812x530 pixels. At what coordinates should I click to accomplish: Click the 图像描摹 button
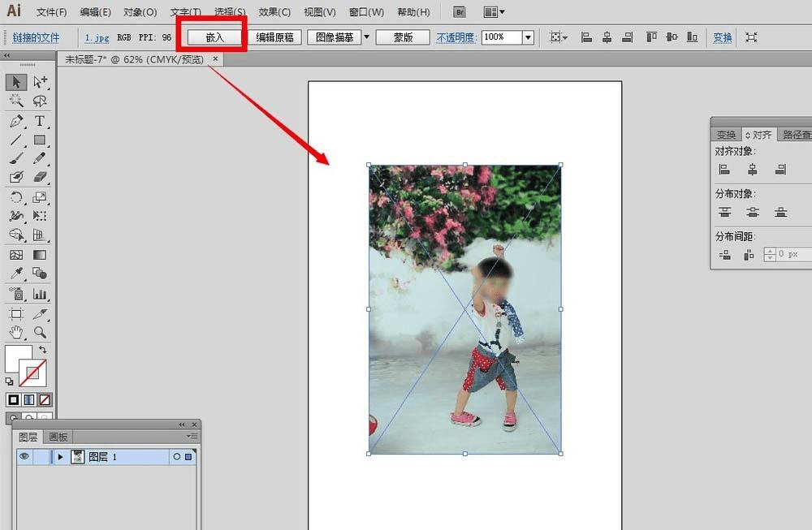click(x=334, y=37)
